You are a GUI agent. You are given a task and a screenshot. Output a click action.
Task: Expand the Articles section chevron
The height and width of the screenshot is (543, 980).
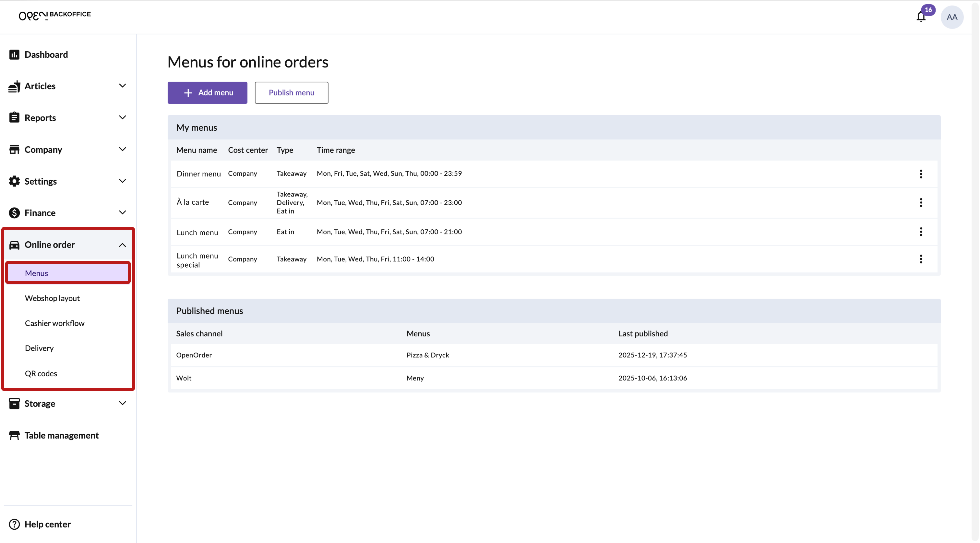tap(122, 86)
